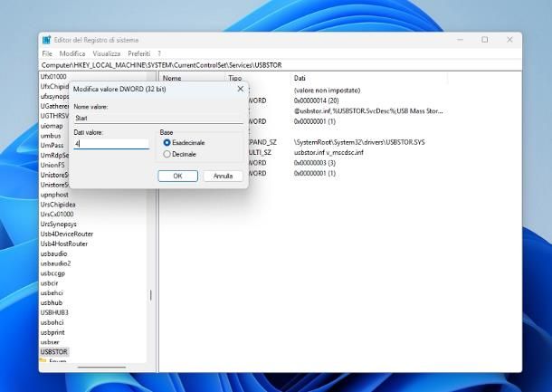The width and height of the screenshot is (552, 392).
Task: Click the 0x00000003 (3) data value
Action: 315,163
